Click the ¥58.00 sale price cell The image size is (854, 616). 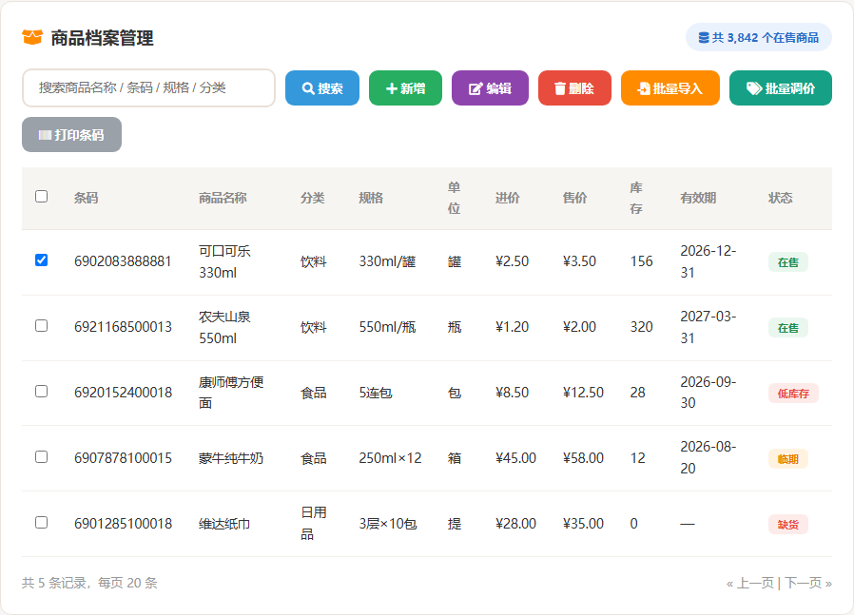pyautogui.click(x=583, y=458)
